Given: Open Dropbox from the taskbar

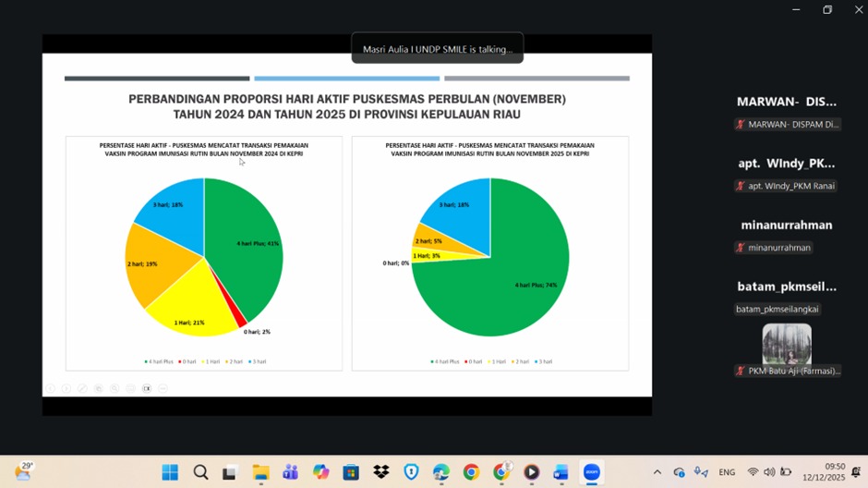Looking at the screenshot, I should click(x=380, y=472).
